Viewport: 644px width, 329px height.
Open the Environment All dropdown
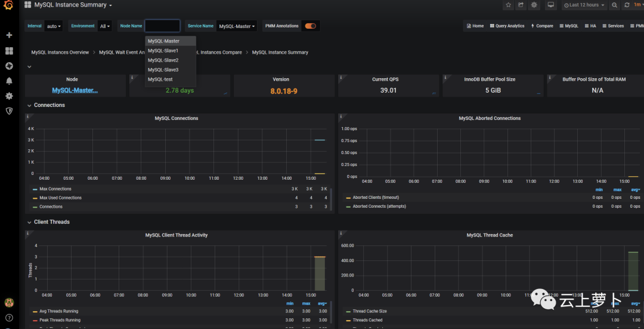pos(105,26)
